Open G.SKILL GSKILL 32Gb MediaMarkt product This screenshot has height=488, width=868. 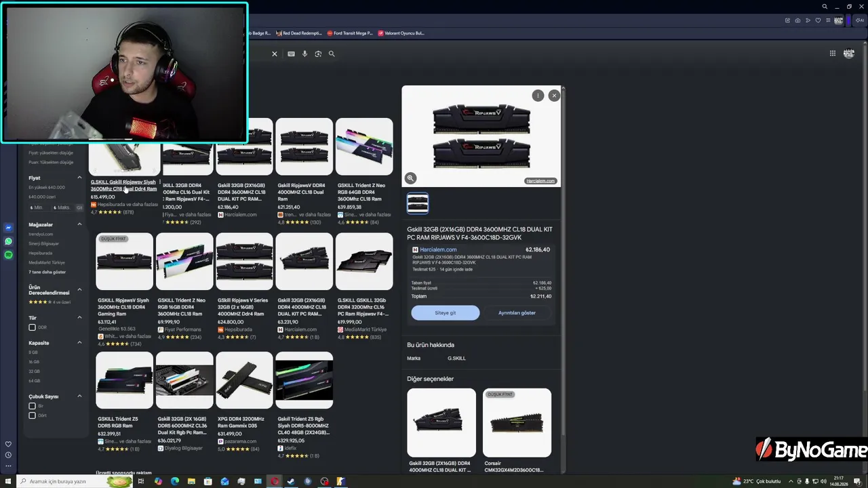(x=364, y=287)
